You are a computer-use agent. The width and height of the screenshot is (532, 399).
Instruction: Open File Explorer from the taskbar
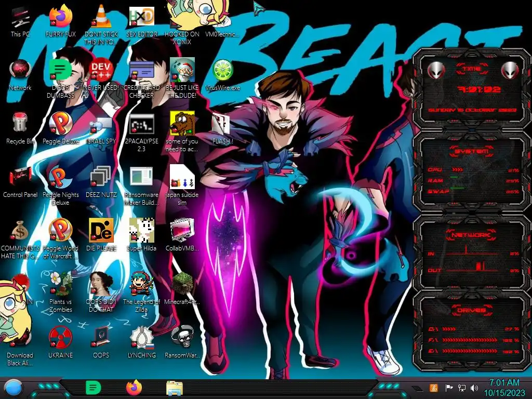point(175,389)
